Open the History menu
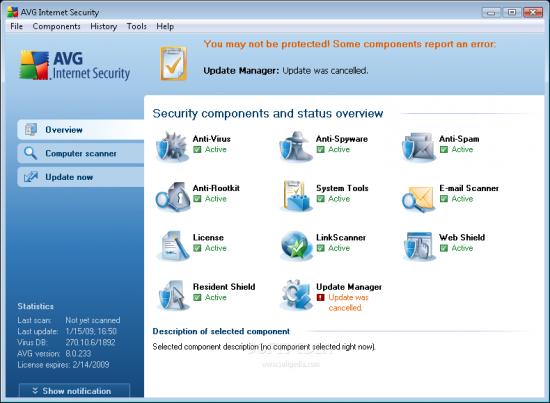The width and height of the screenshot is (550, 403). pyautogui.click(x=103, y=26)
